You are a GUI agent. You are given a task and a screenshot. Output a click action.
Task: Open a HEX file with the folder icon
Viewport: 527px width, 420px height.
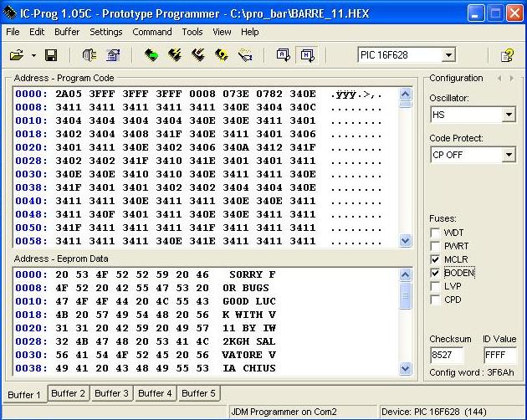[x=16, y=55]
